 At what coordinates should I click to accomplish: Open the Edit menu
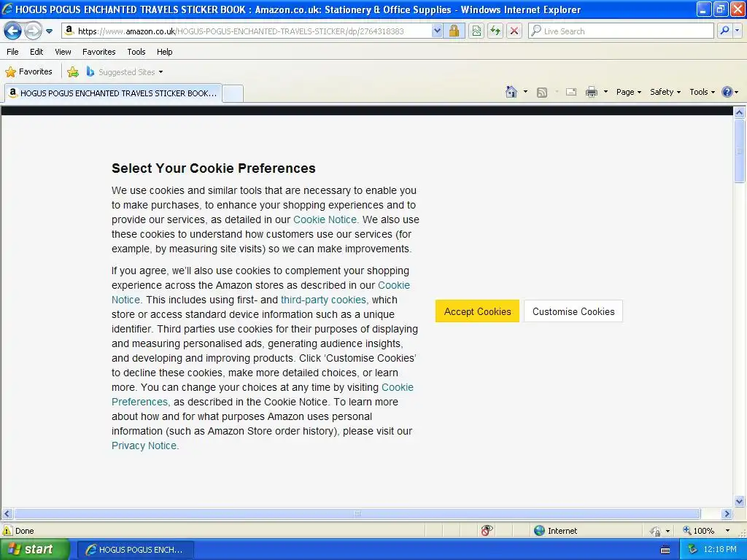(36, 52)
